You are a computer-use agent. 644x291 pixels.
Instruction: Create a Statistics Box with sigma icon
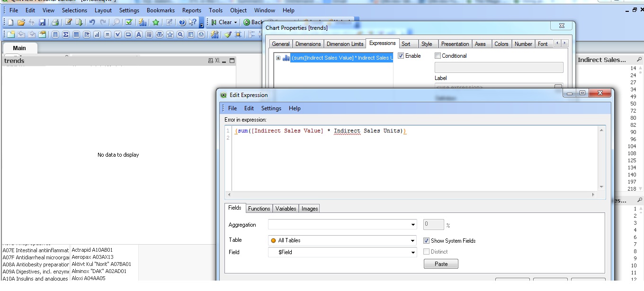[x=66, y=35]
